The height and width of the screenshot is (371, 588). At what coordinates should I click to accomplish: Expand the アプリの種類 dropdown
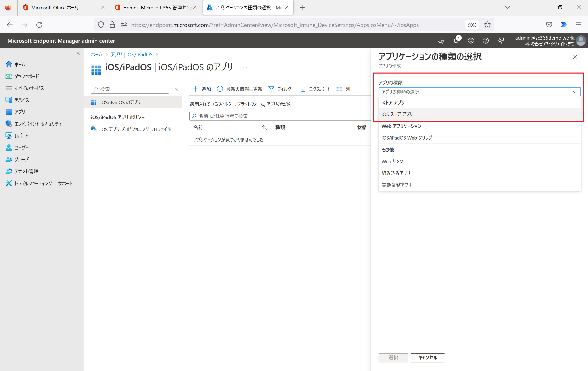479,92
